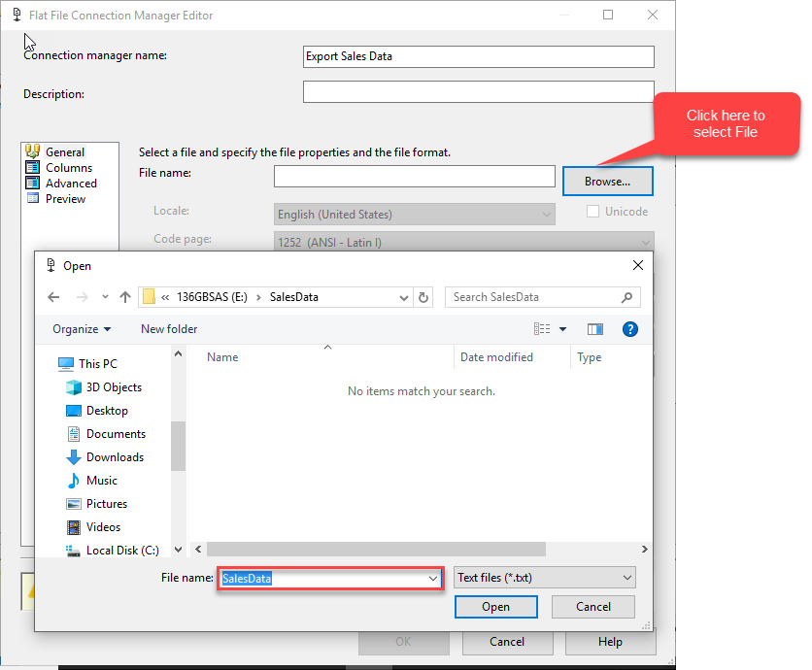This screenshot has height=670, width=812.
Task: Click the navigation pane scroll up arrow
Action: (x=178, y=354)
